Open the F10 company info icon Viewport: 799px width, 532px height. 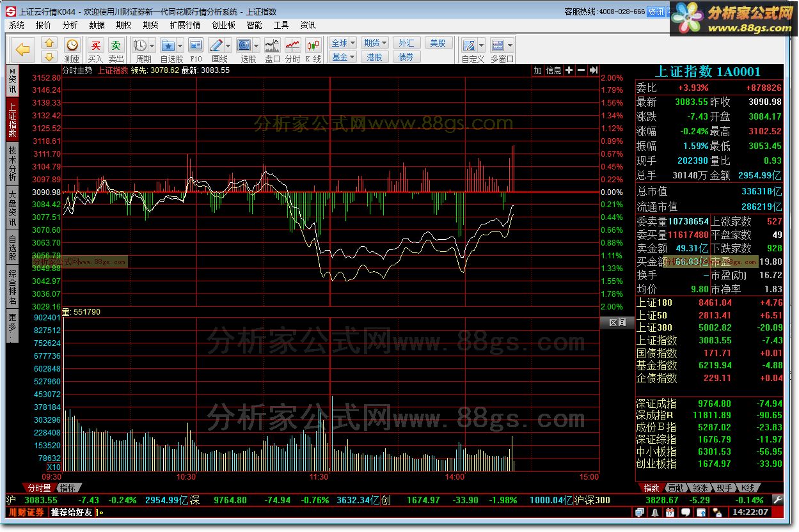(x=196, y=45)
